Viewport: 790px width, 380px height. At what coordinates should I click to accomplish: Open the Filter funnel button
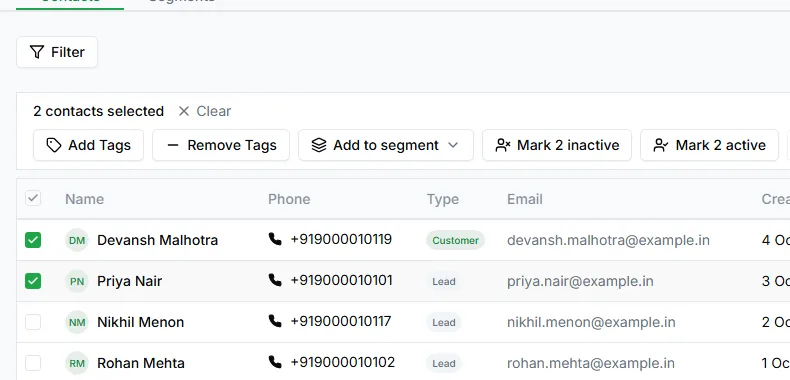pyautogui.click(x=57, y=52)
